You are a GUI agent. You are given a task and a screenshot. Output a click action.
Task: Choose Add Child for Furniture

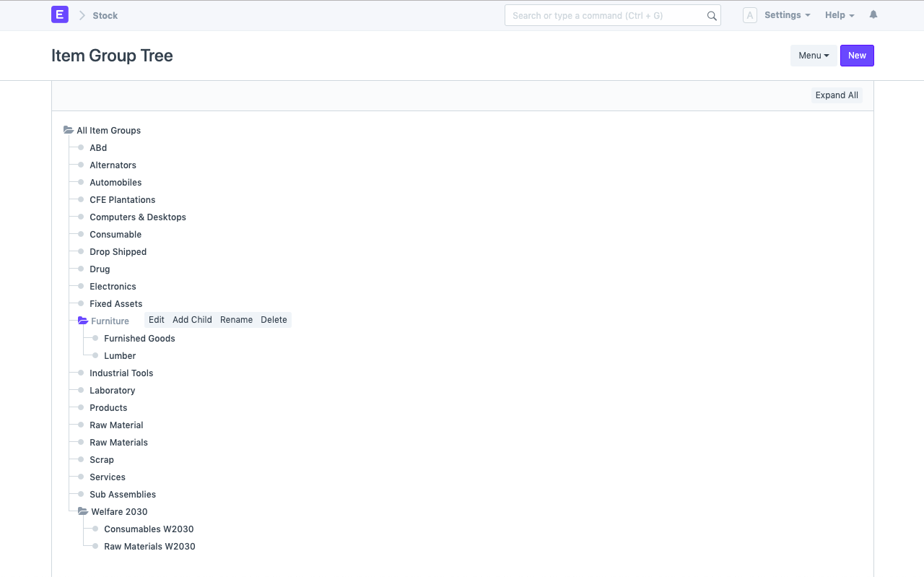192,320
